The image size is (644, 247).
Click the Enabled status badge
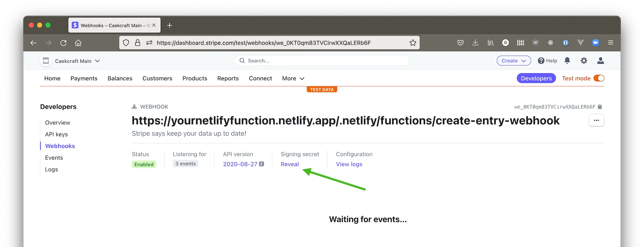point(144,164)
